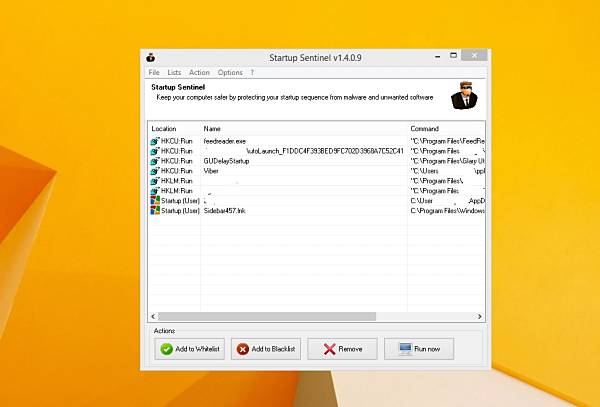
Task: Click the green checkmark whitelist icon
Action: 166,349
